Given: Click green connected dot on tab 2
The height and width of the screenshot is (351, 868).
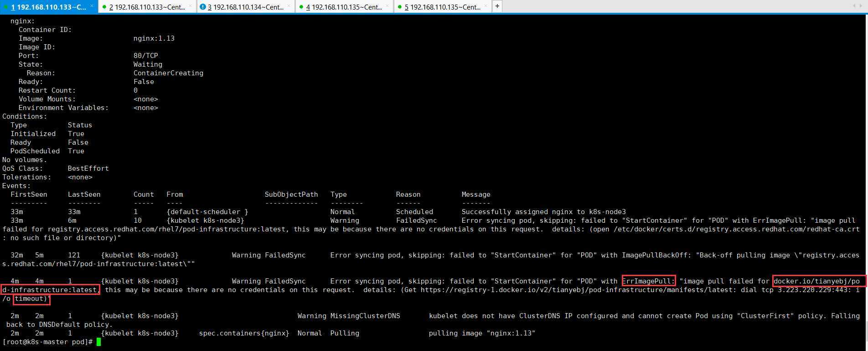Looking at the screenshot, I should 105,7.
